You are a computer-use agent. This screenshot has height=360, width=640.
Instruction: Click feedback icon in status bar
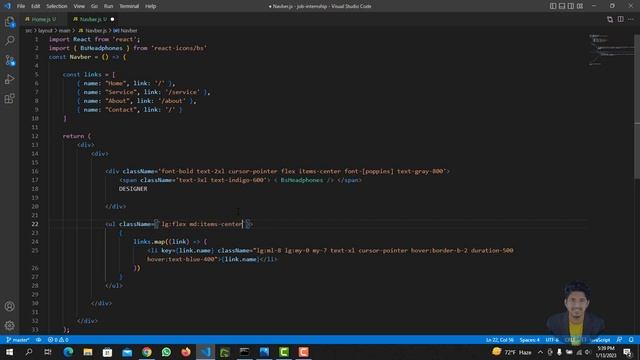(620, 340)
